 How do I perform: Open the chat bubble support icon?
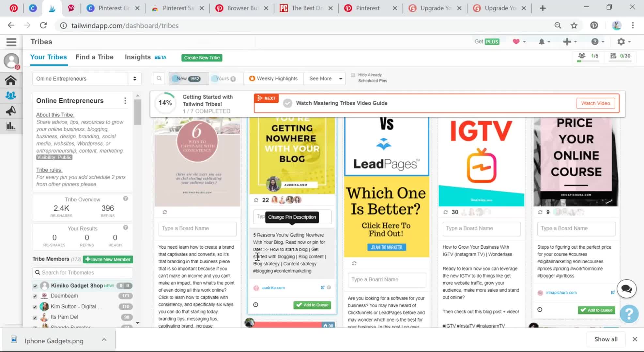click(626, 289)
